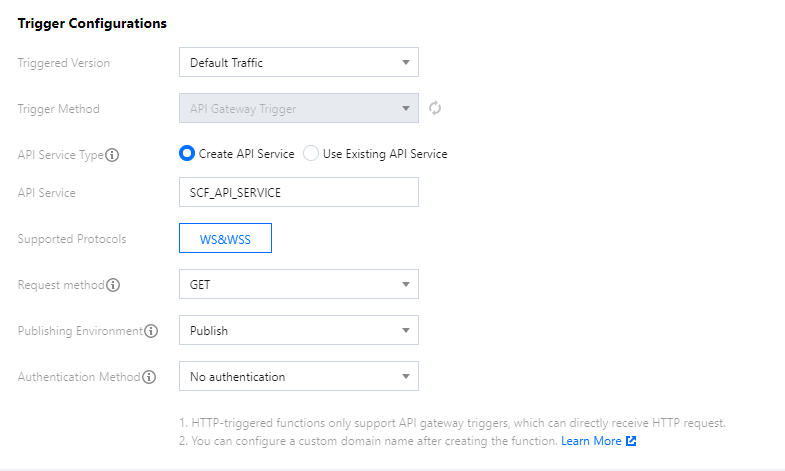Click the WS&WSS protocol button
Screen dimensions: 785x471
pyautogui.click(x=225, y=239)
